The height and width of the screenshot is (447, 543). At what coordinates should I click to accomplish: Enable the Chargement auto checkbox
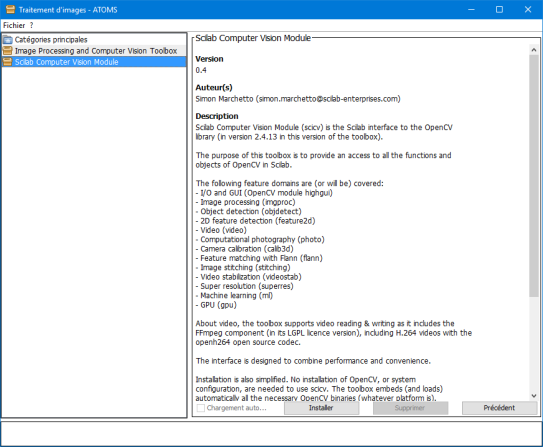tap(201, 408)
